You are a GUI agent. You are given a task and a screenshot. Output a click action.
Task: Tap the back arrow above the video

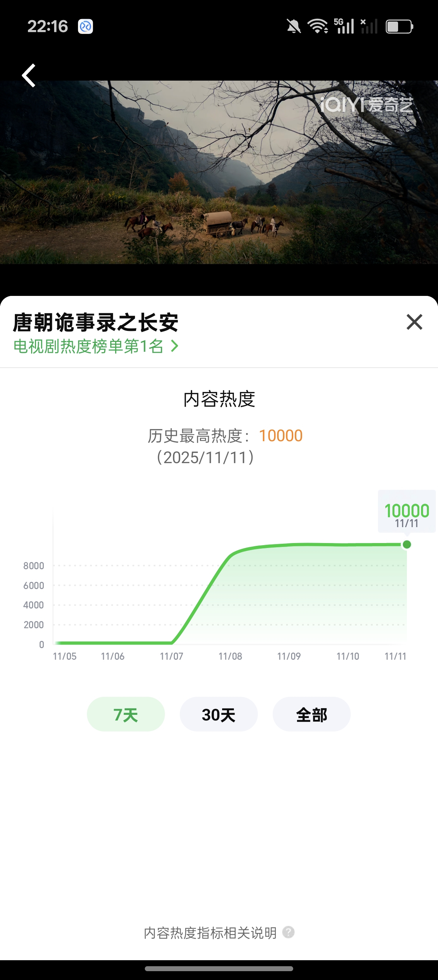[29, 75]
